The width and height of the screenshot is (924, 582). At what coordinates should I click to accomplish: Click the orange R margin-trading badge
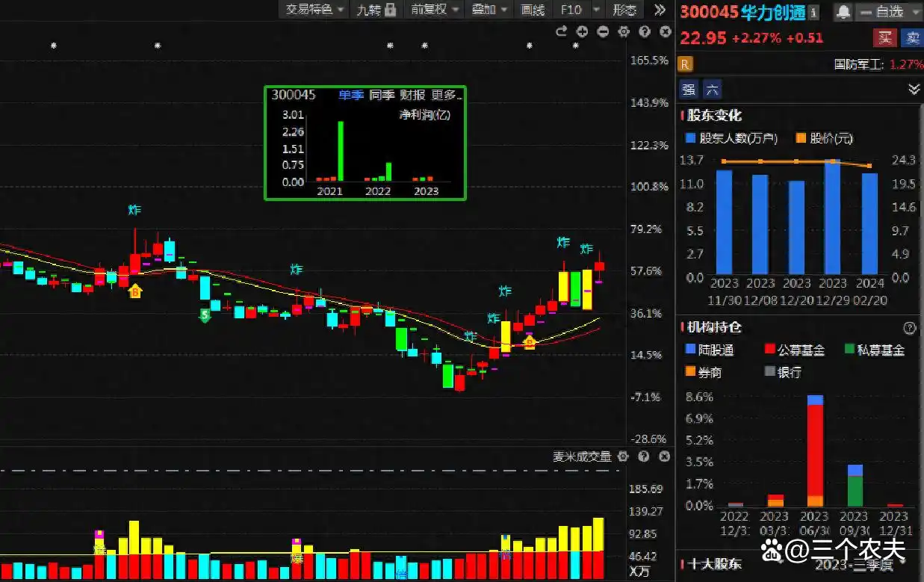685,64
